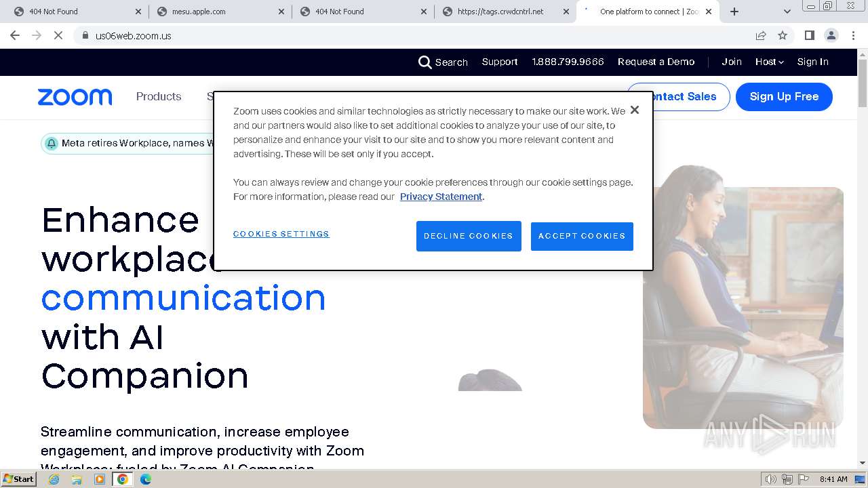
Task: Open the Chrome profile avatar
Action: click(x=831, y=35)
